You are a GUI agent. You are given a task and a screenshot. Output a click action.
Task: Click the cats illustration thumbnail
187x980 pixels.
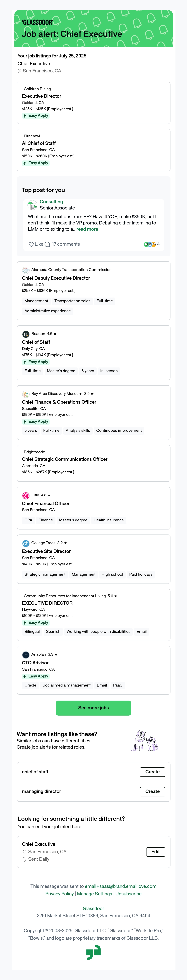coord(145,741)
